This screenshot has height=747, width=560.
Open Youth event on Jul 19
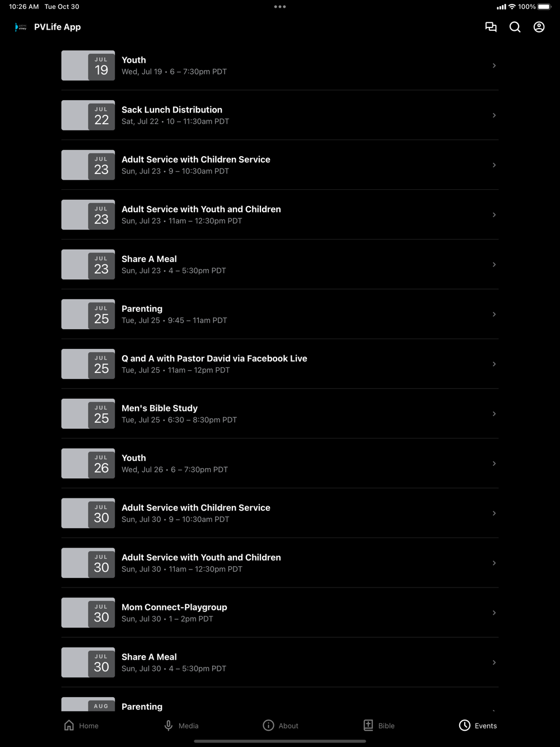[280, 66]
